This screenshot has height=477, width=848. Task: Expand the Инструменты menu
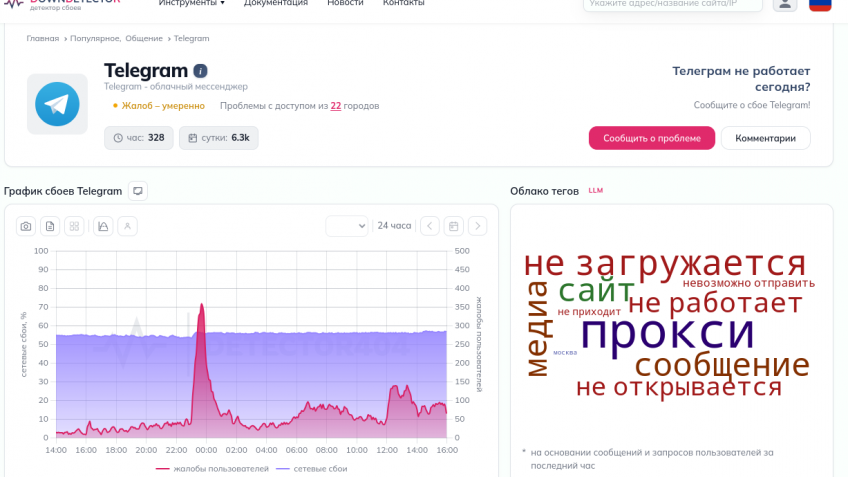191,3
